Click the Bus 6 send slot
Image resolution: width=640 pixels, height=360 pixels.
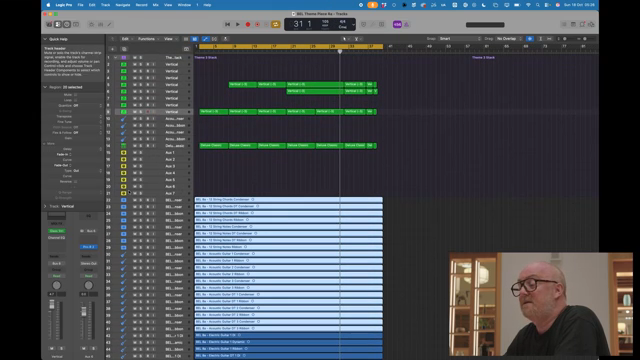click(x=91, y=231)
